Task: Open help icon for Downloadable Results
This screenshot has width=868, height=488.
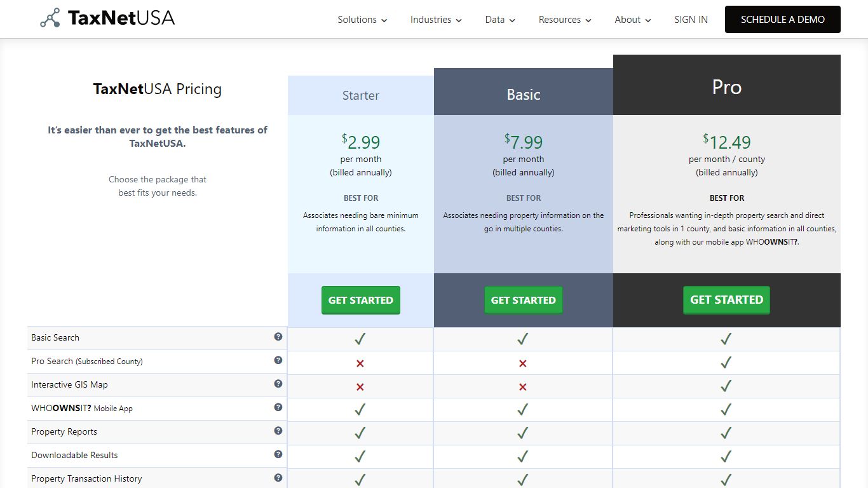Action: [x=278, y=454]
